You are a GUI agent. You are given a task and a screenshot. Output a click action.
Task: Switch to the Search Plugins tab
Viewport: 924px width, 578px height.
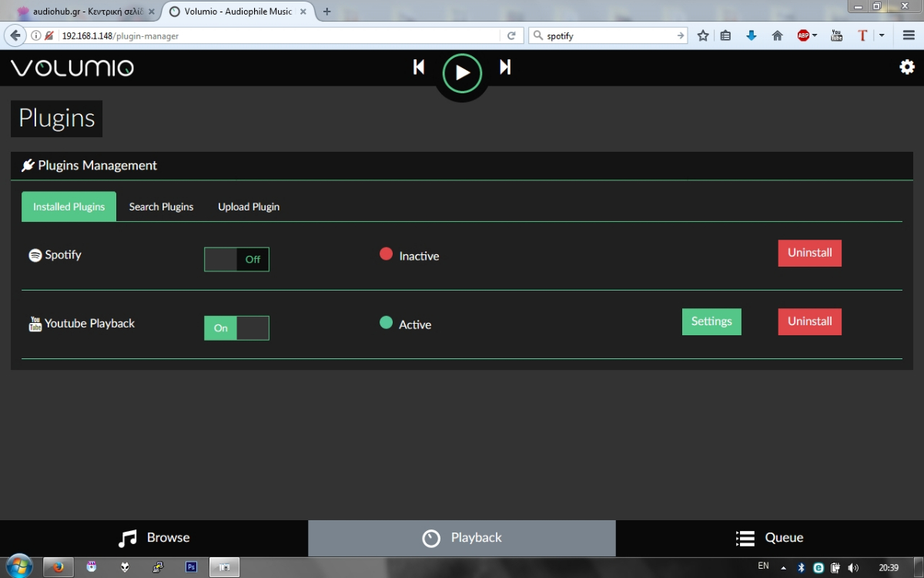[x=161, y=207]
